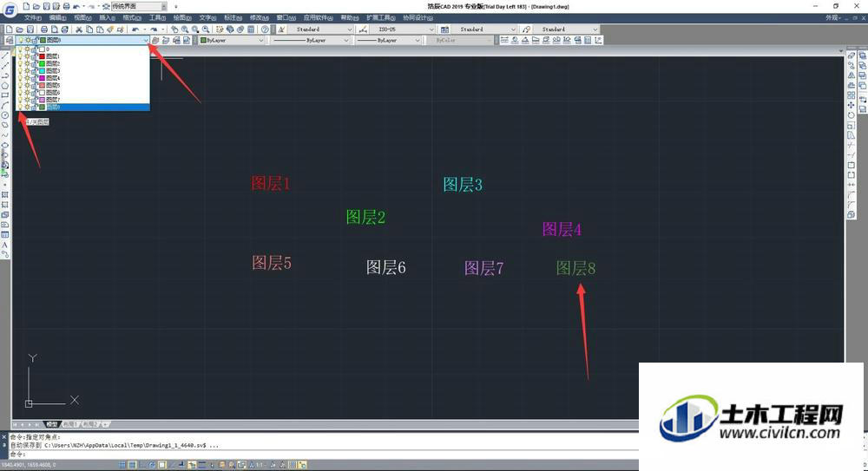
Task: Click the Array tool in modify toolbar
Action: tap(852, 95)
